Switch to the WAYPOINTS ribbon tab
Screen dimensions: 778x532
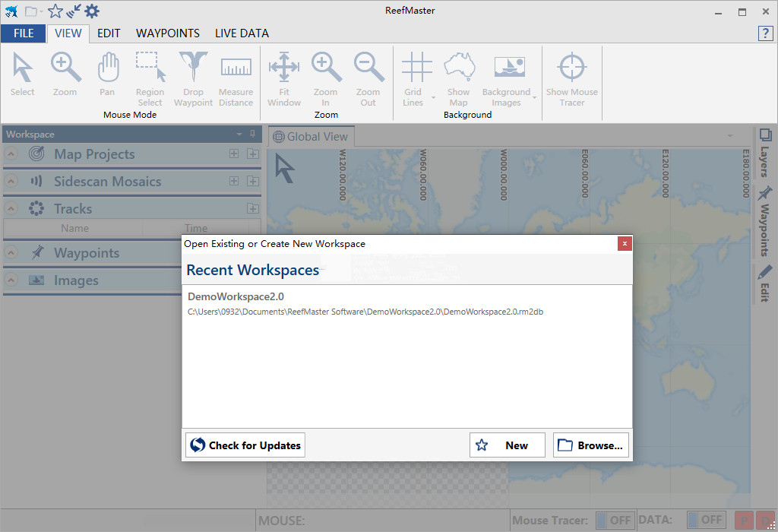[x=168, y=33]
